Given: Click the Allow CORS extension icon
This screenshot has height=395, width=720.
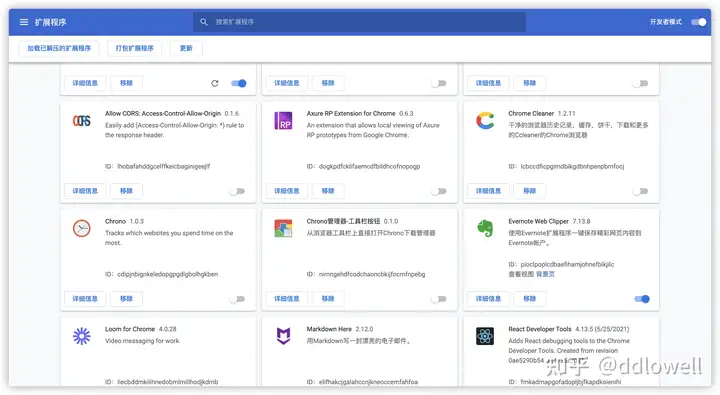Looking at the screenshot, I should [x=82, y=121].
